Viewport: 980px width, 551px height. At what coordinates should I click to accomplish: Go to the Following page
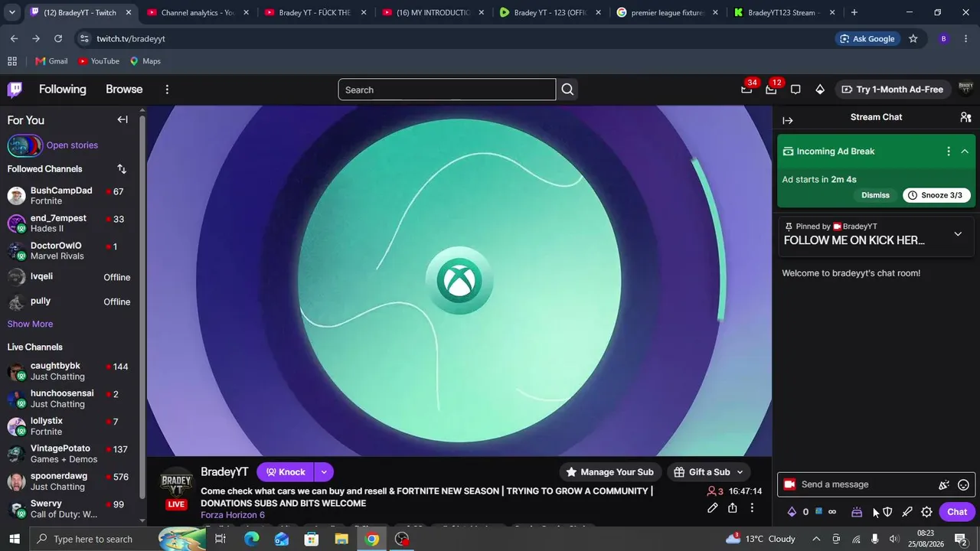(63, 90)
